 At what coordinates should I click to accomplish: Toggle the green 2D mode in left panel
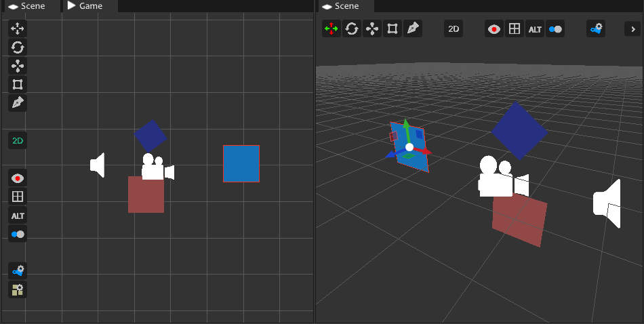click(x=17, y=141)
